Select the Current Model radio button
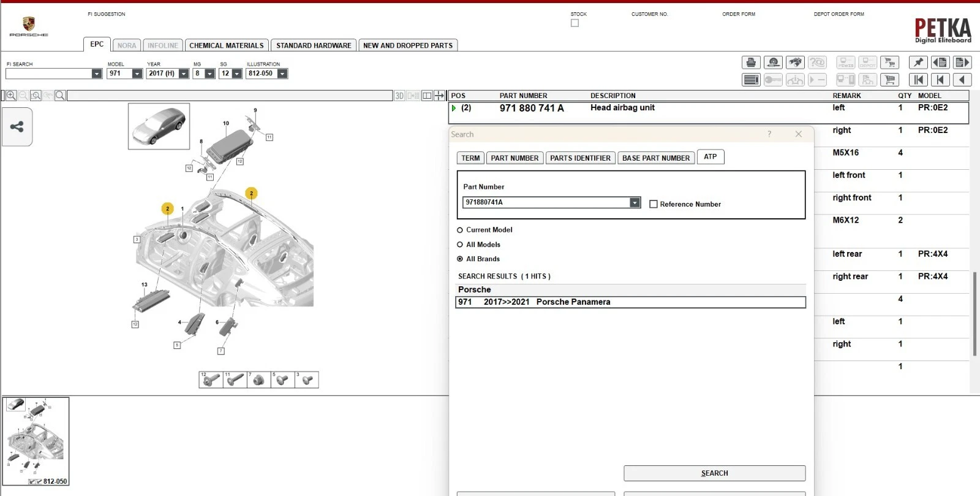 pos(460,230)
